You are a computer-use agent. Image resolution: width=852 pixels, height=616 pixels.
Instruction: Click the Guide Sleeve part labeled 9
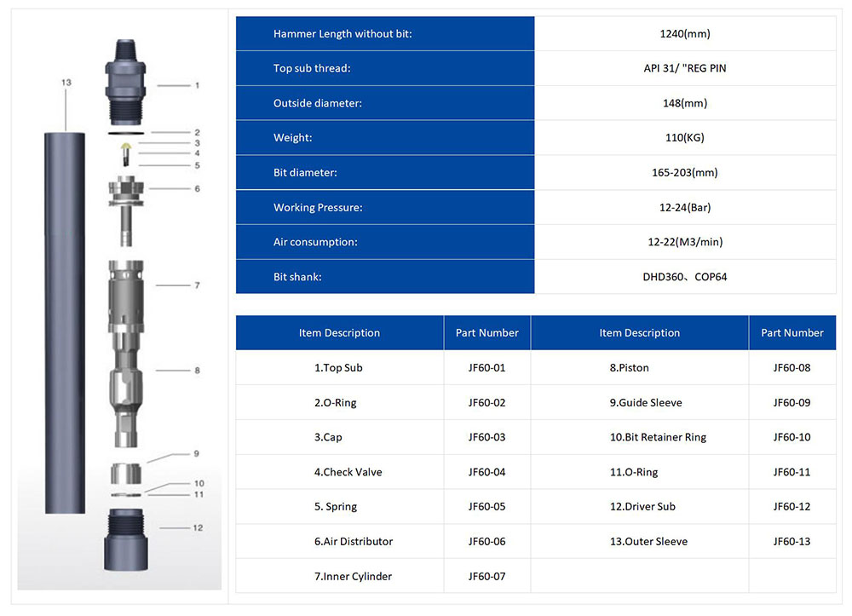pos(126,470)
